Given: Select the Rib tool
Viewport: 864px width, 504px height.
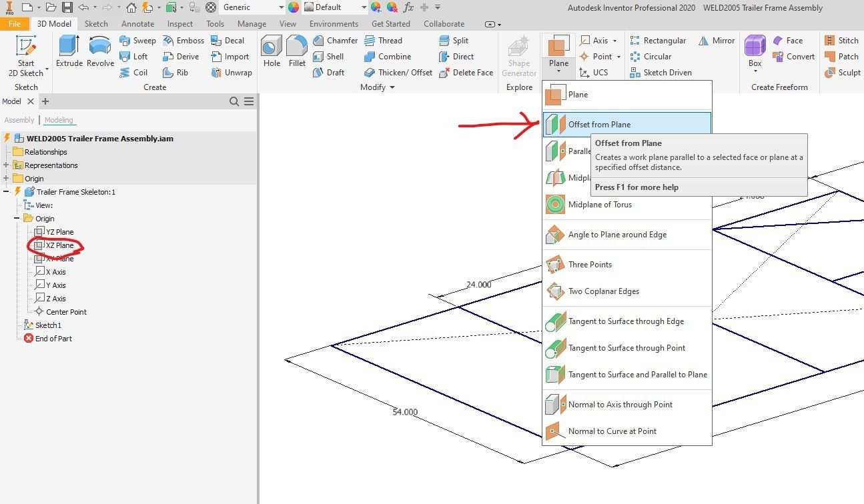Looking at the screenshot, I should (x=175, y=73).
